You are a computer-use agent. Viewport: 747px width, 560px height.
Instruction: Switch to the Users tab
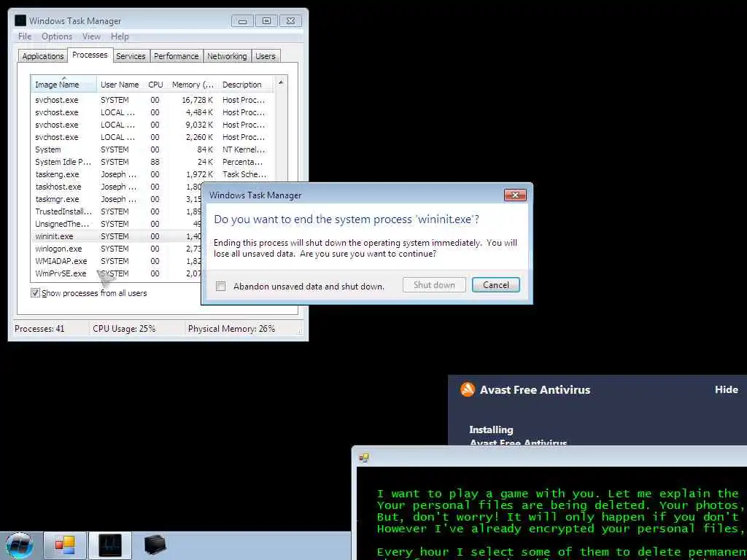(266, 56)
